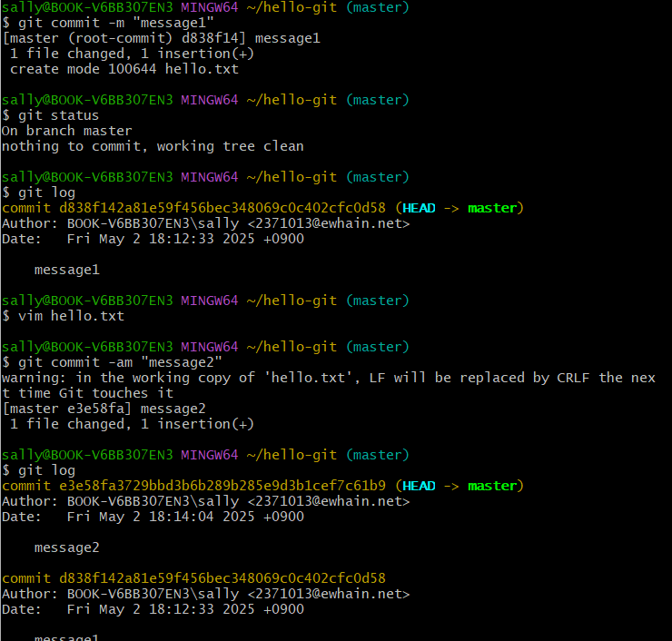Viewport: 672px width, 641px height.
Task: Click the '1 file changed, 1 insertion(+)' line under message1 root-commit
Action: [132, 54]
